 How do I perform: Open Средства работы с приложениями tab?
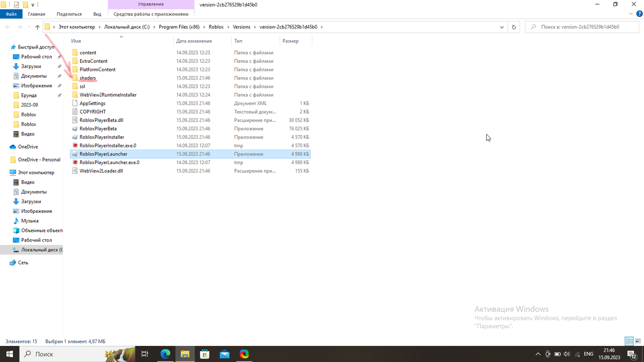[151, 14]
